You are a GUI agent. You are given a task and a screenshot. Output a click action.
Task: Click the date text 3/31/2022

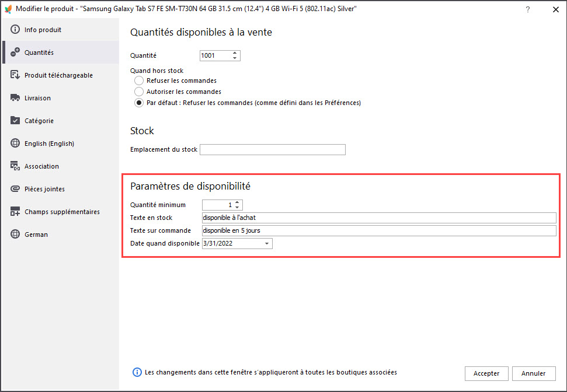pyautogui.click(x=218, y=243)
